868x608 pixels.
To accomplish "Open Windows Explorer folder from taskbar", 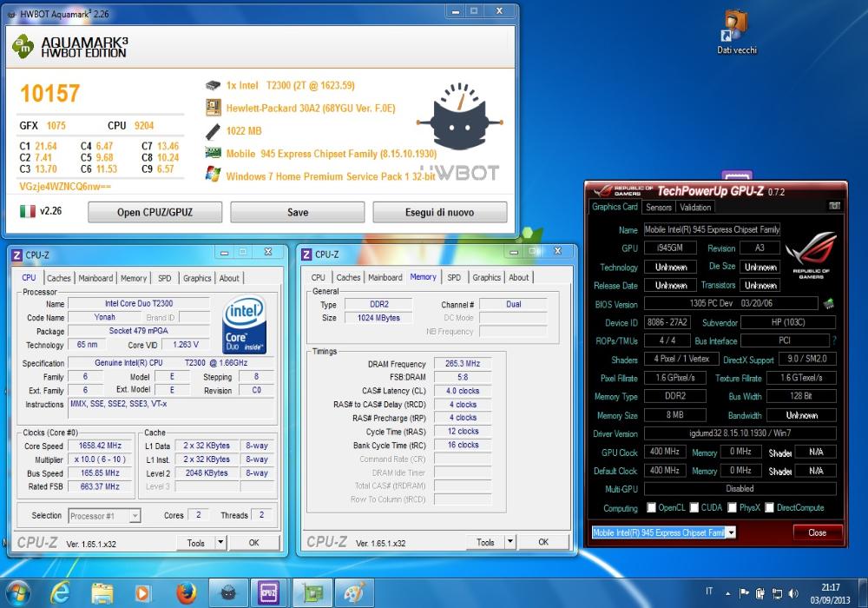I will coord(102,593).
